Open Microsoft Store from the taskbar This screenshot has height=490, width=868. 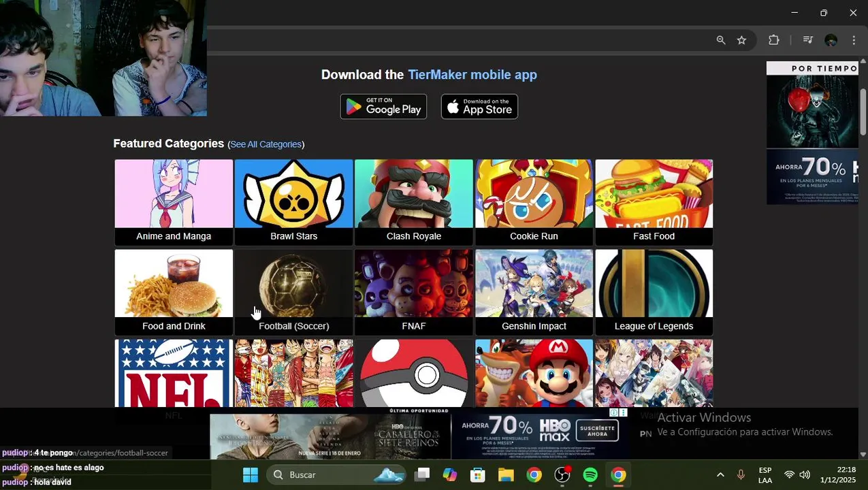pos(478,475)
